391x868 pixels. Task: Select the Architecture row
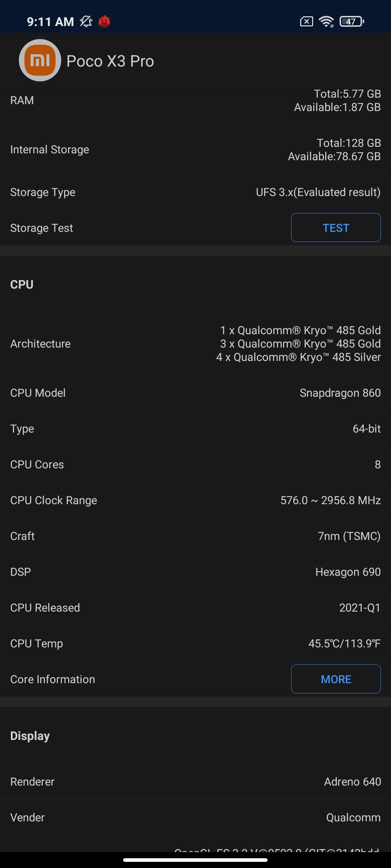pyautogui.click(x=195, y=344)
